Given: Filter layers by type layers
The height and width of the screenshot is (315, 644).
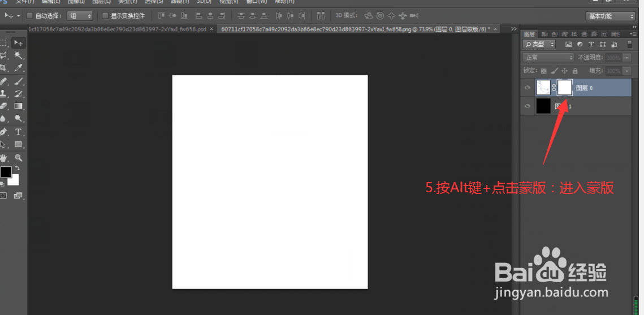Looking at the screenshot, I should tap(591, 44).
